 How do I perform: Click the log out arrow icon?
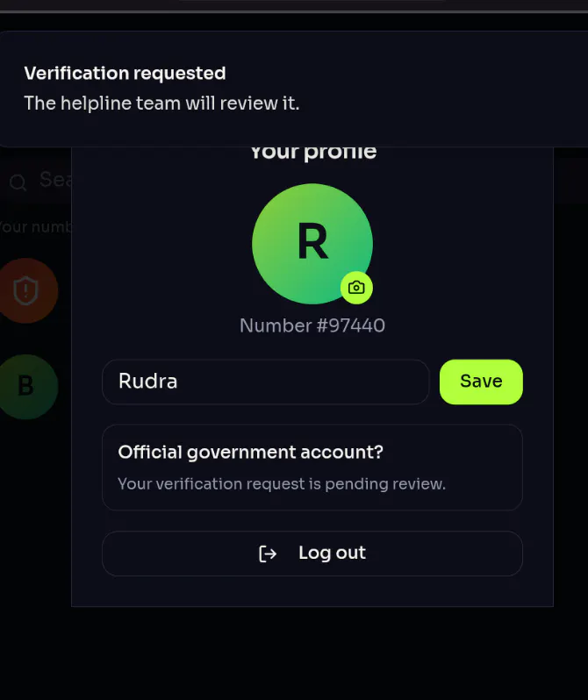tap(268, 554)
